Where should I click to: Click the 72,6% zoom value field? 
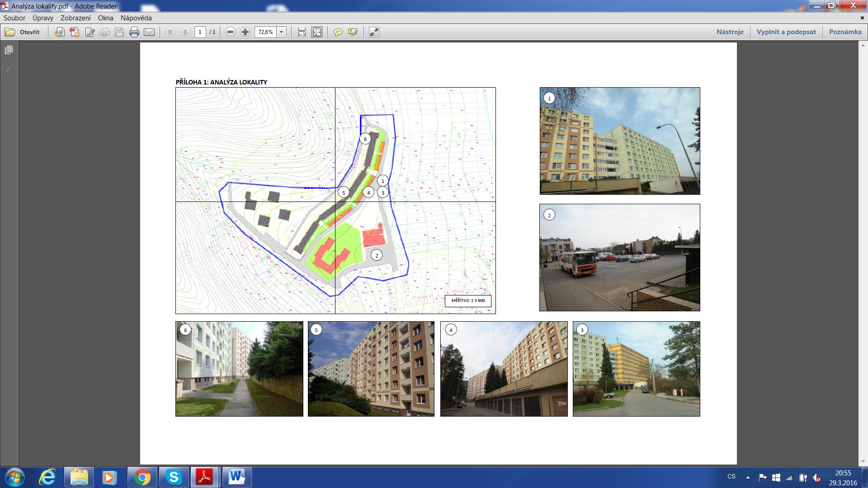click(266, 32)
